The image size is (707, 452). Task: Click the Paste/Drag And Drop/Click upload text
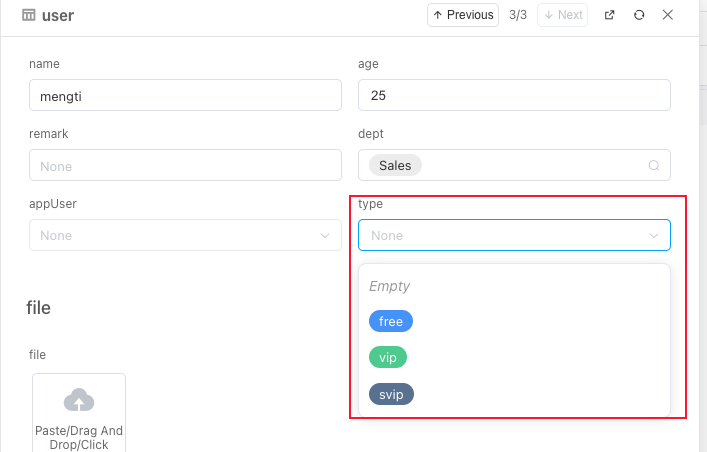coord(79,437)
